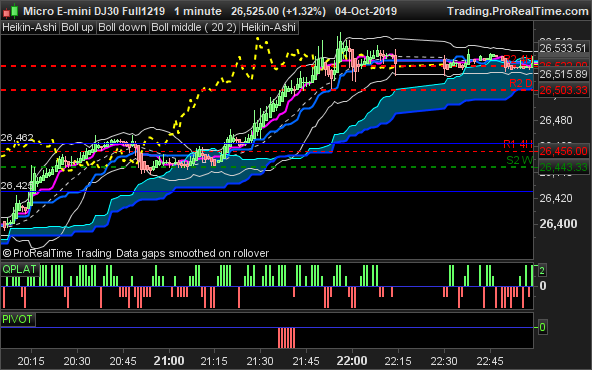
Task: Click the red PIVOT histogram bars
Action: click(286, 338)
